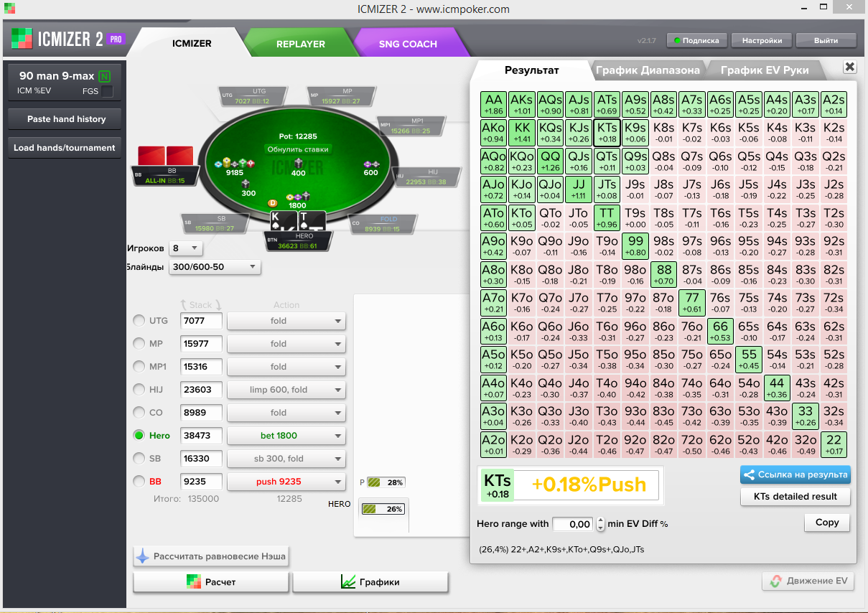
Task: Click the 600 chip stack by HIJ
Action: point(370,168)
